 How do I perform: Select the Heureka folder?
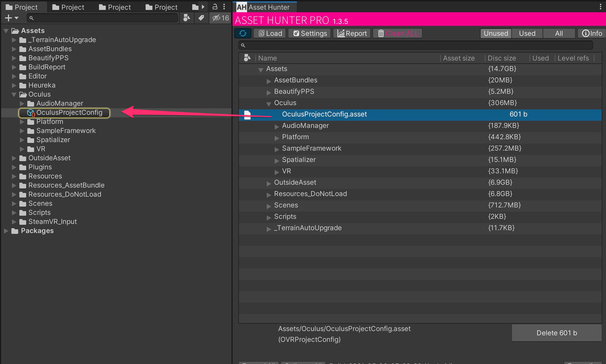coord(42,85)
